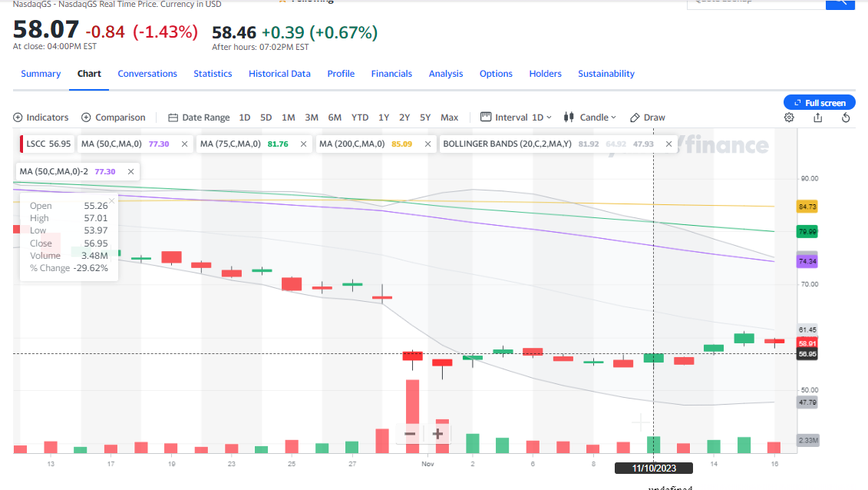Remove the Bollinger Bands indicator
Image resolution: width=868 pixels, height=490 pixels.
coord(669,144)
